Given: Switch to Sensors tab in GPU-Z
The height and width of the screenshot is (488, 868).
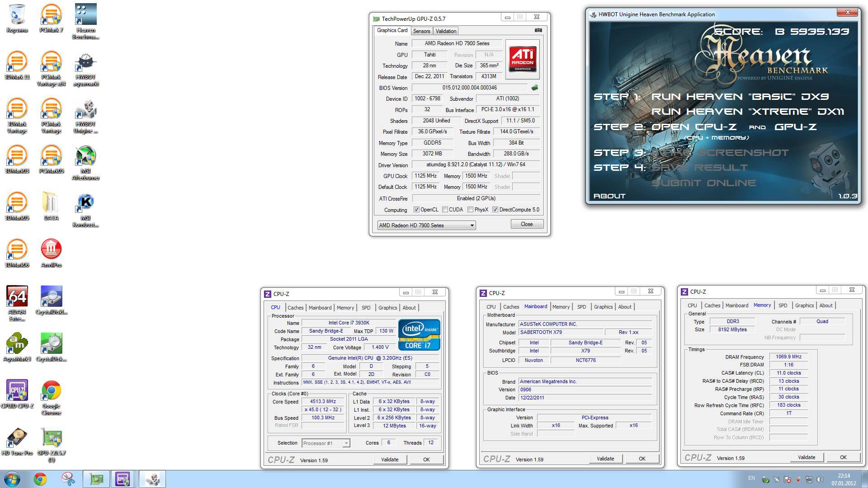Looking at the screenshot, I should (x=421, y=31).
